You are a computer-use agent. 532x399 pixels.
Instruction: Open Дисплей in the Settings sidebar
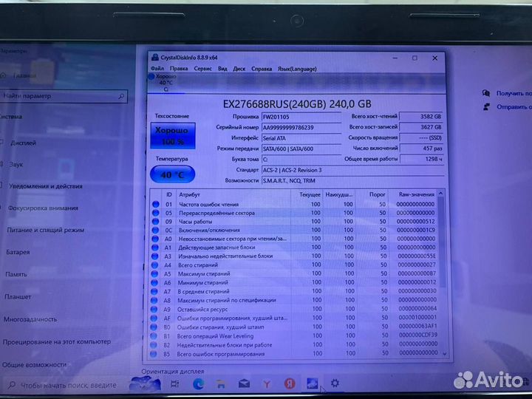pos(23,143)
